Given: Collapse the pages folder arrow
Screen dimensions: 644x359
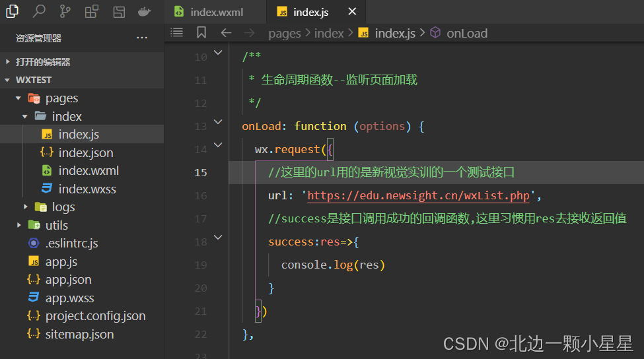Looking at the screenshot, I should coord(18,98).
